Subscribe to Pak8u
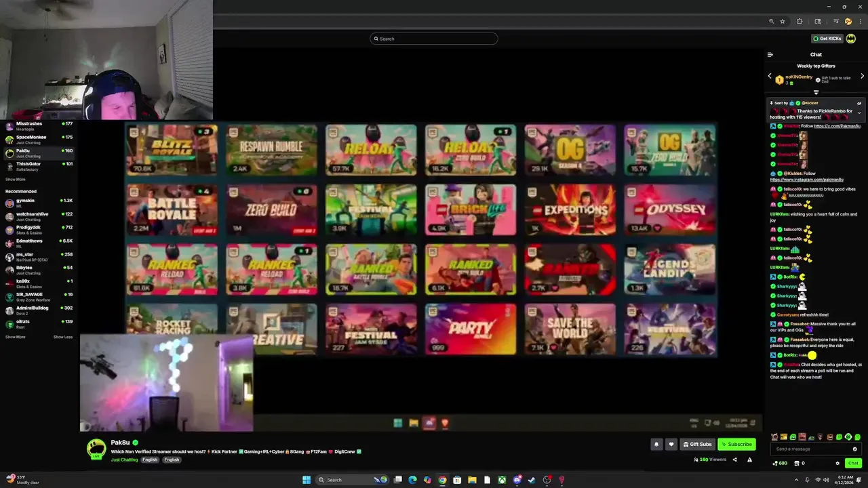This screenshot has height=488, width=868. [x=736, y=445]
